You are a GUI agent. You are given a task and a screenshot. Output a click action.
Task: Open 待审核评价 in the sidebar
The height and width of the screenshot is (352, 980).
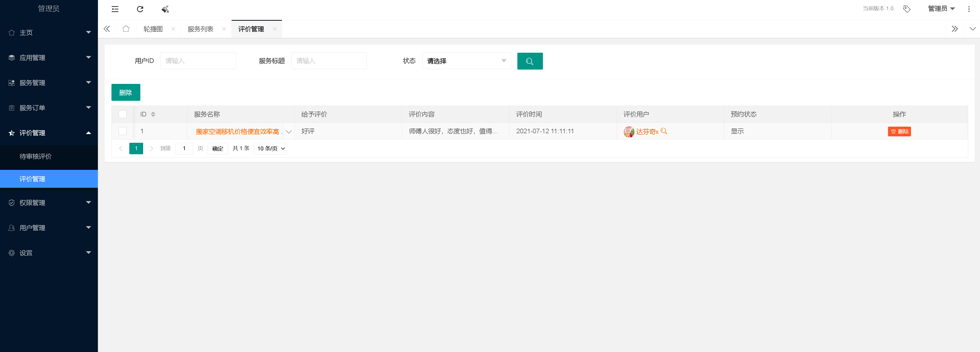point(35,156)
